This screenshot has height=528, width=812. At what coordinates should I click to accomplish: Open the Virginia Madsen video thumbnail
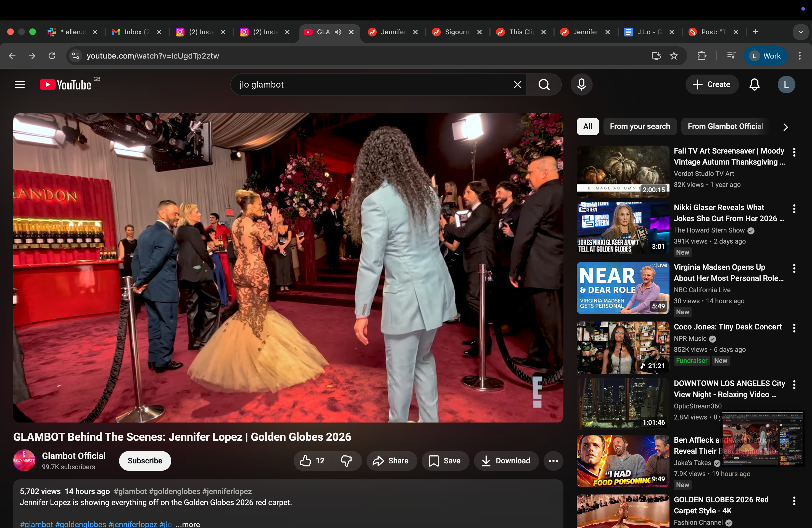coord(623,288)
